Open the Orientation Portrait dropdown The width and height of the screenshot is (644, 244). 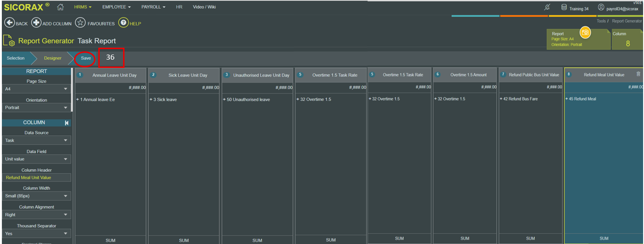pyautogui.click(x=37, y=107)
